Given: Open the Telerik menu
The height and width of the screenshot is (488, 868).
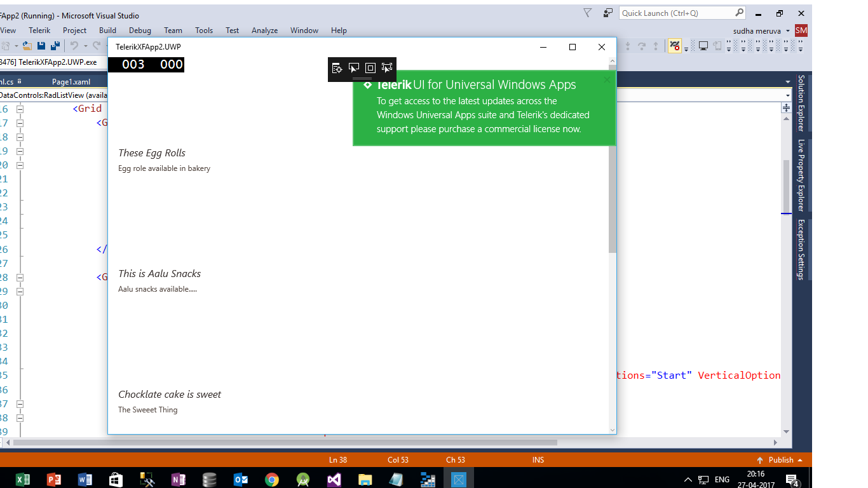Looking at the screenshot, I should (x=39, y=30).
